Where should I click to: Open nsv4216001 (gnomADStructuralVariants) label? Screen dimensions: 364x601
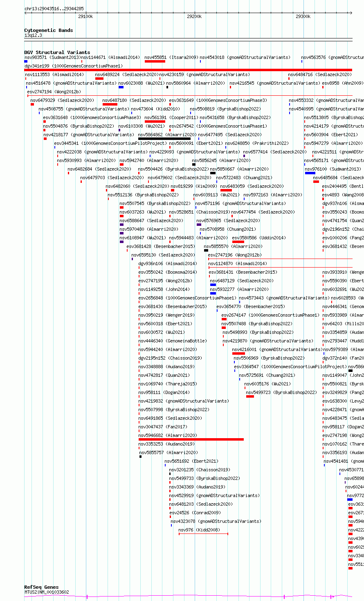[x=277, y=349]
